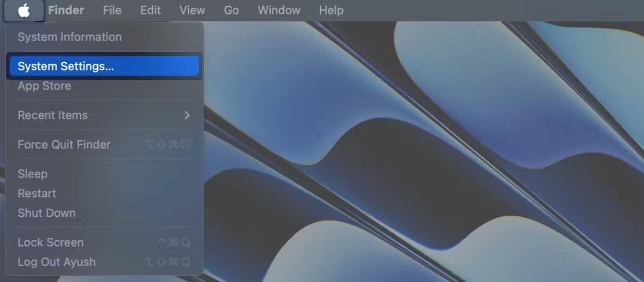Open the Help menu
The height and width of the screenshot is (282, 644).
[331, 10]
